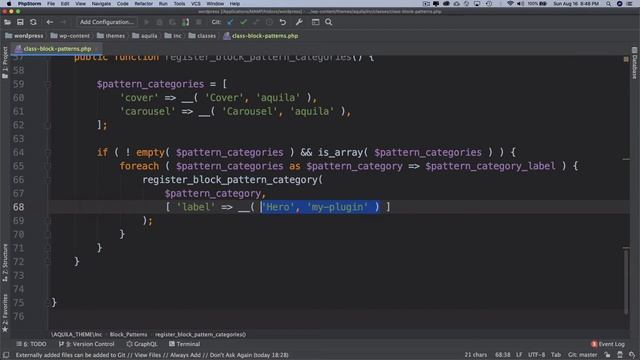Screen dimensions: 640x360
Task: Change UTF-8 file encoding in status bar
Action: (536, 355)
